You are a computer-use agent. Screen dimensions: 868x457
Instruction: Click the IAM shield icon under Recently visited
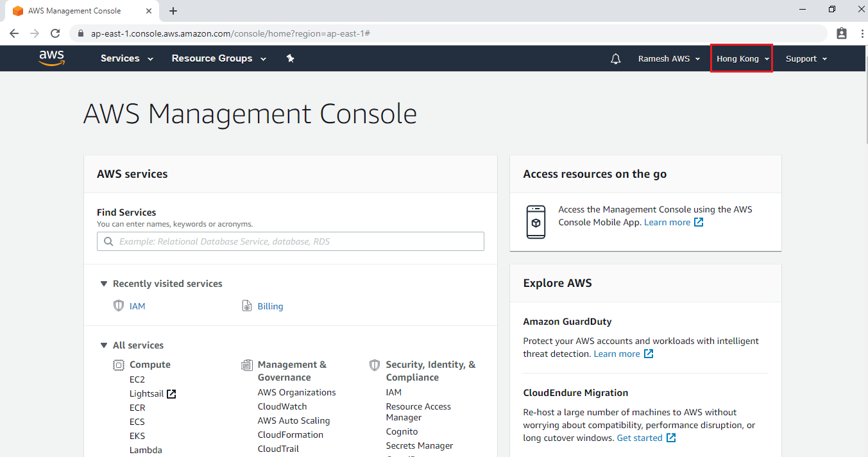[118, 306]
